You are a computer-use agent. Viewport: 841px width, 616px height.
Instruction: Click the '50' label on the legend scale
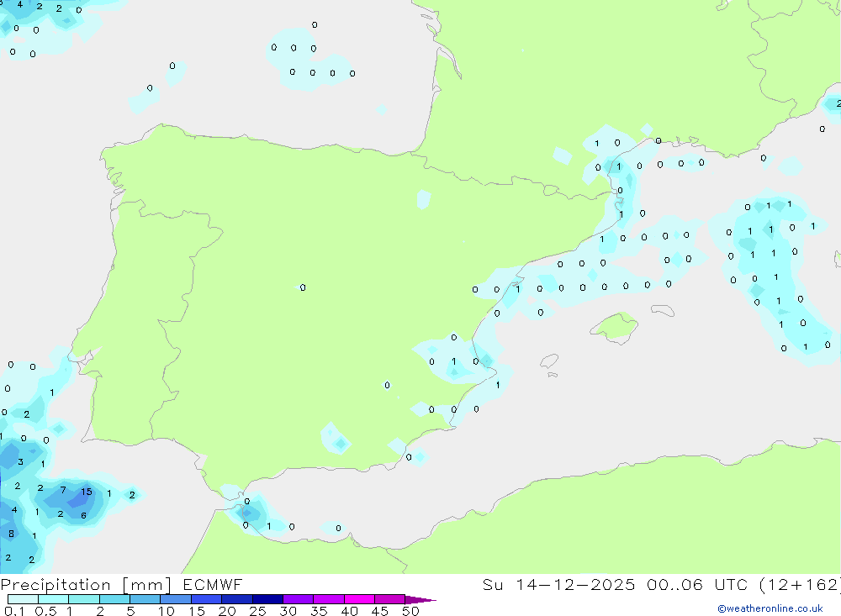pyautogui.click(x=410, y=611)
